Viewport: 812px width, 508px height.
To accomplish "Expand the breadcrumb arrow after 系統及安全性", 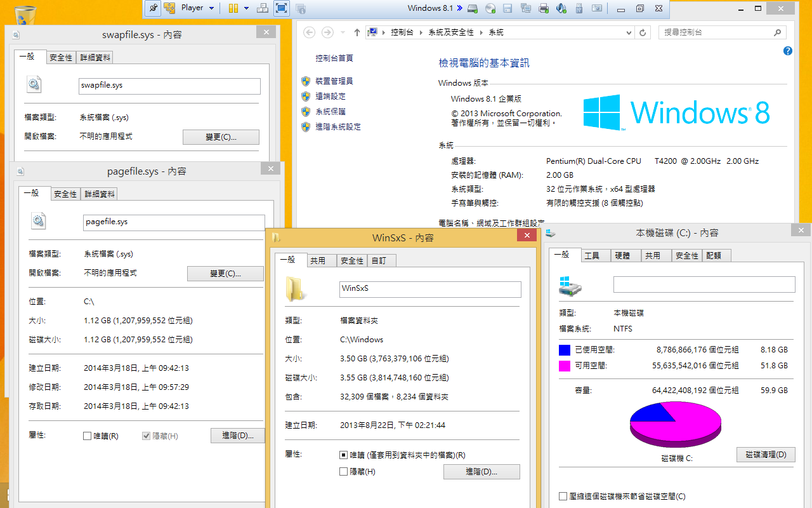I will click(481, 32).
